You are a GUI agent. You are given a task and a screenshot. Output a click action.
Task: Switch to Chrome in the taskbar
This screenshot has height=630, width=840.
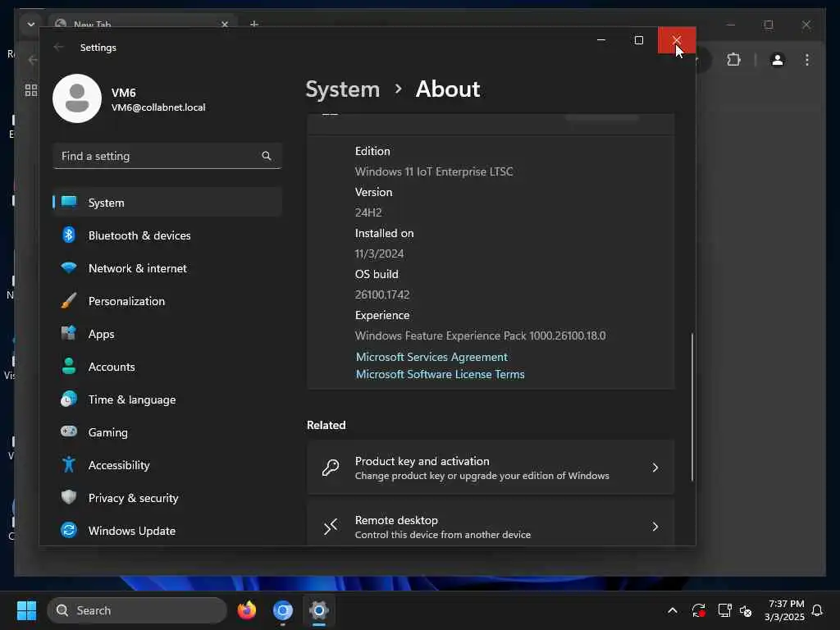pos(282,610)
